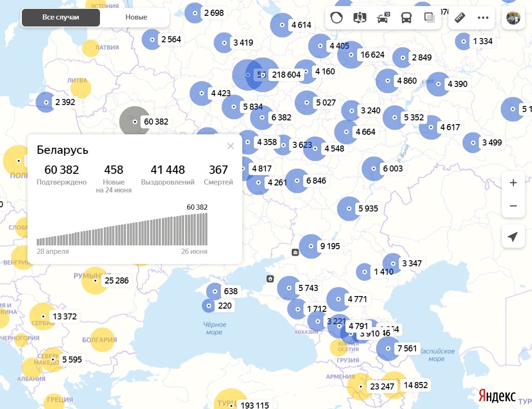Click the marker labeled 4 860

(388, 81)
